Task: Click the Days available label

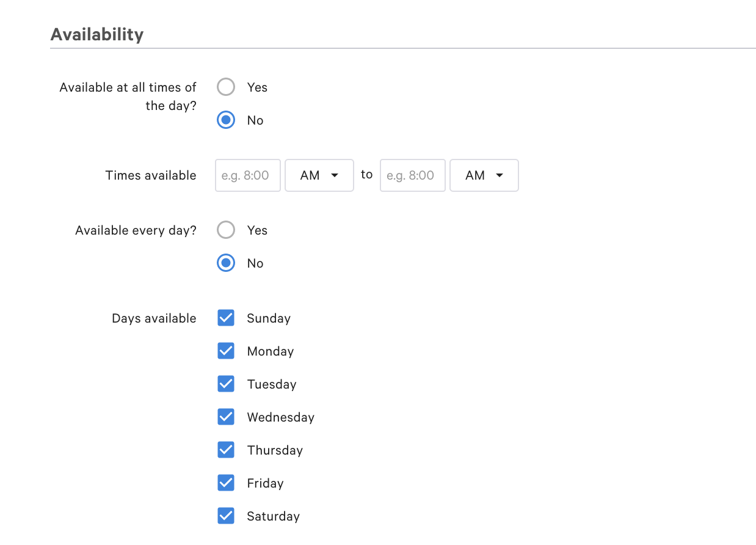Action: tap(154, 318)
